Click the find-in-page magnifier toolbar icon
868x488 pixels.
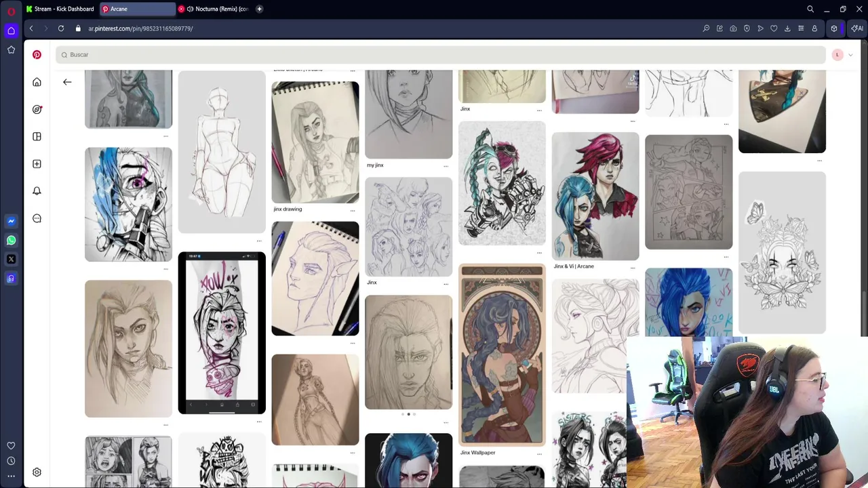tap(706, 28)
